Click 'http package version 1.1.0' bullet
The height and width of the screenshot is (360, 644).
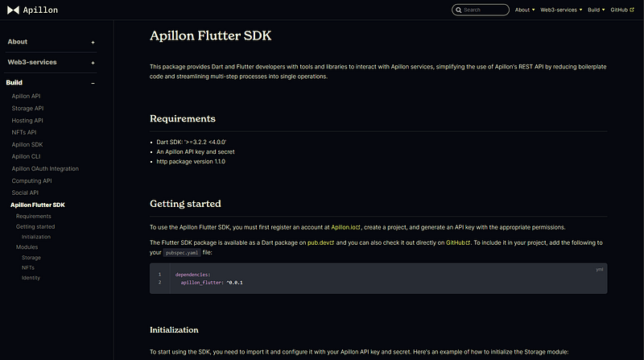(191, 162)
